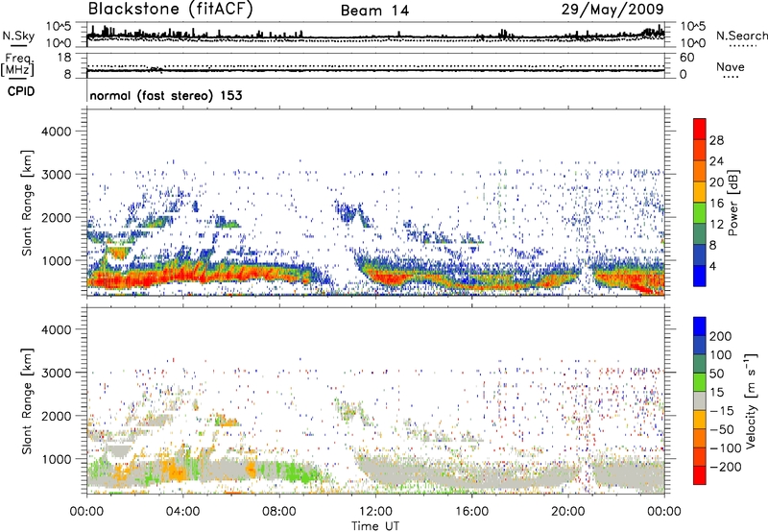Pick the orange-red -200 to -100 velocity segment

click(x=700, y=456)
